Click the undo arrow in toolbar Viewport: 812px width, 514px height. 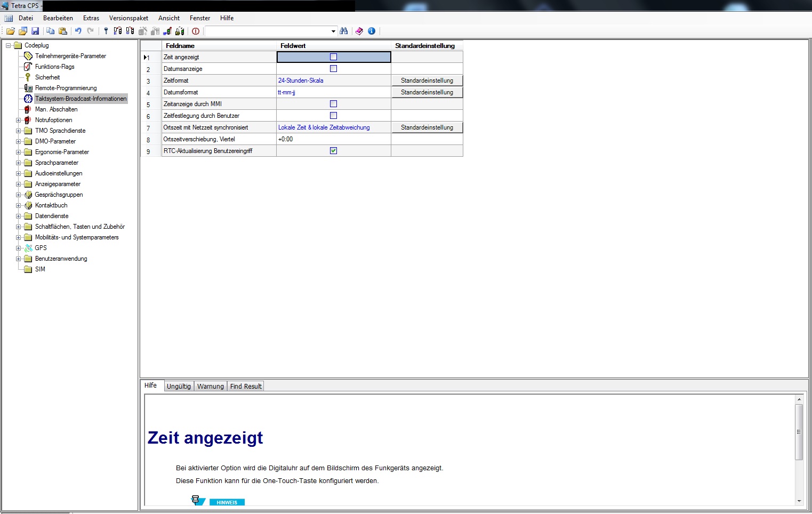(x=78, y=31)
